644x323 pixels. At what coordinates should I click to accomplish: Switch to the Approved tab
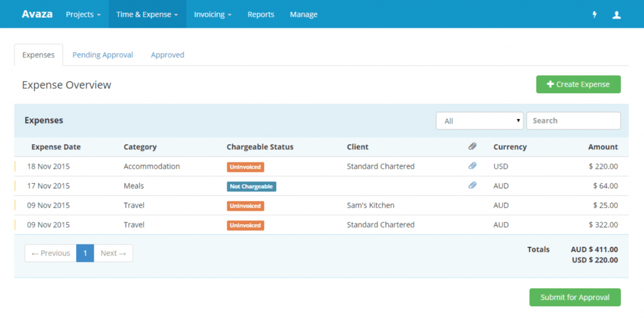[x=167, y=55]
